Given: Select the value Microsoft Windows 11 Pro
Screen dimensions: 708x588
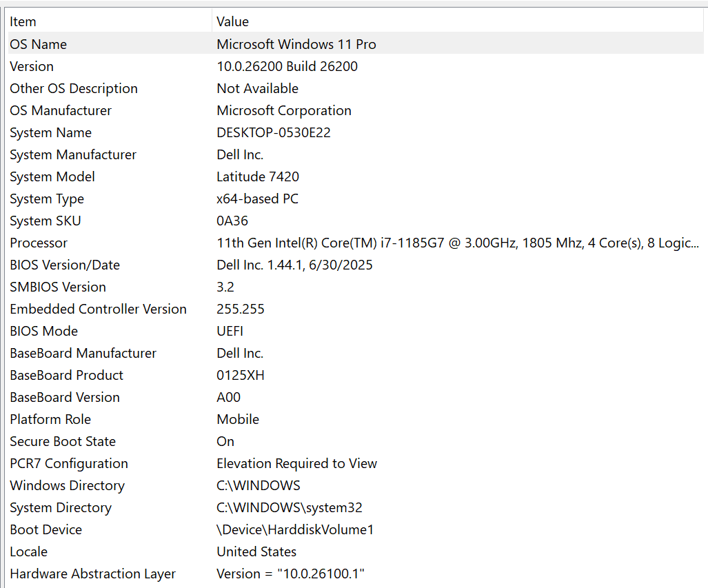Looking at the screenshot, I should point(296,44).
